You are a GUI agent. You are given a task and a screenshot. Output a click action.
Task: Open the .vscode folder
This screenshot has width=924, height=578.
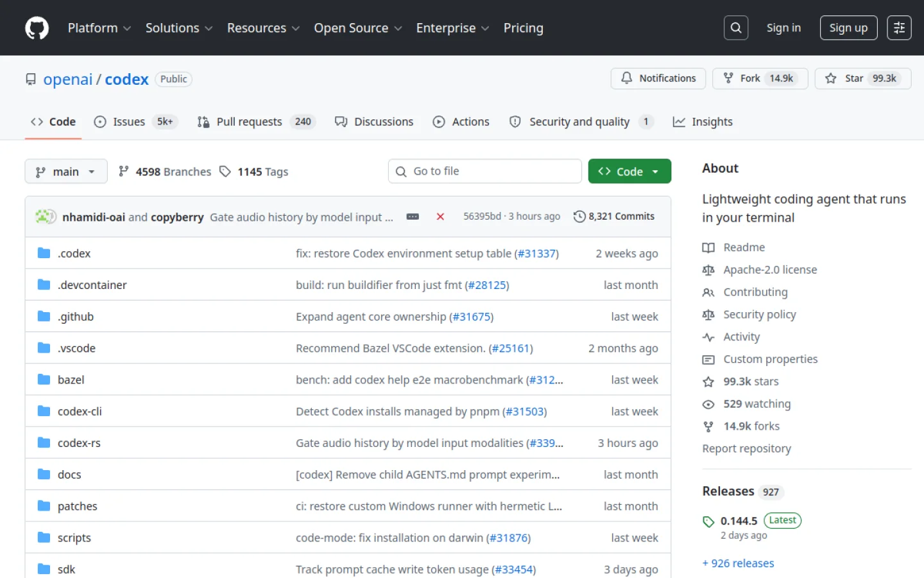[76, 348]
